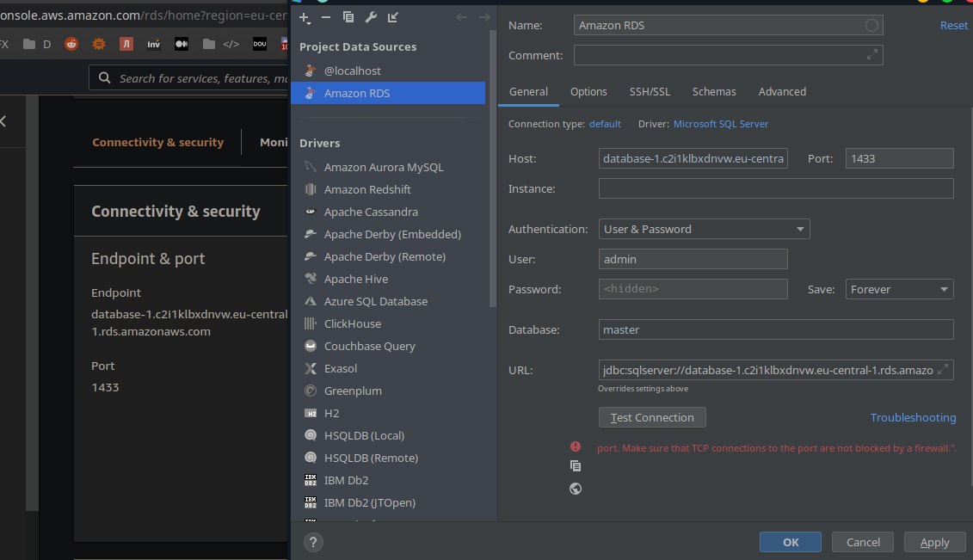Viewport: 973px width, 560px height.
Task: Switch to the Options tab
Action: click(588, 92)
